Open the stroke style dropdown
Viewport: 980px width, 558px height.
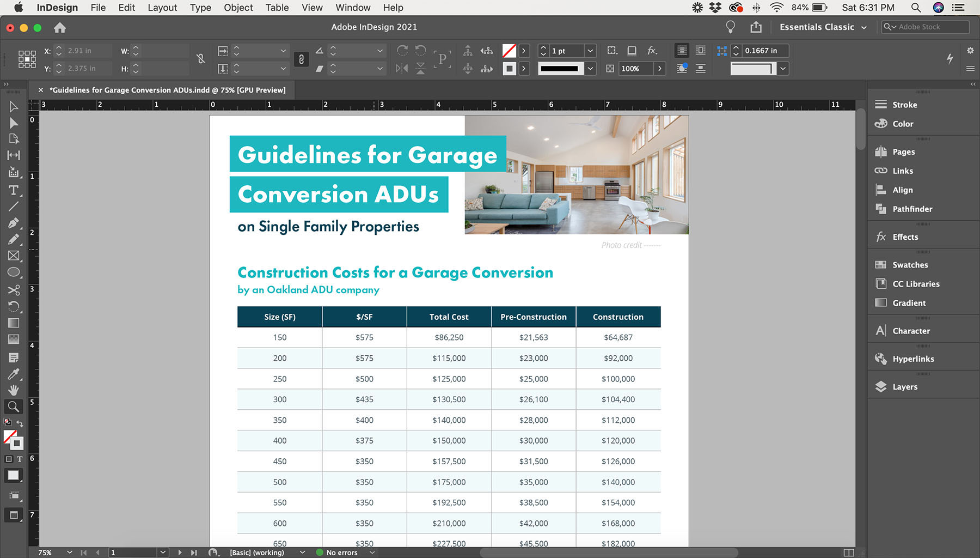590,69
